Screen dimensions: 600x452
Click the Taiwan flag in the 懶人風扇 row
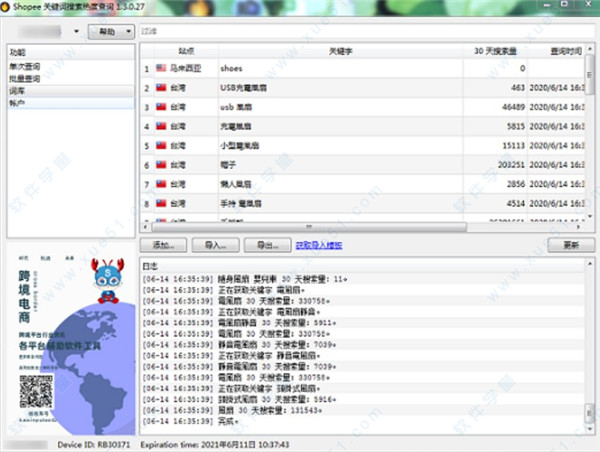[x=161, y=184]
